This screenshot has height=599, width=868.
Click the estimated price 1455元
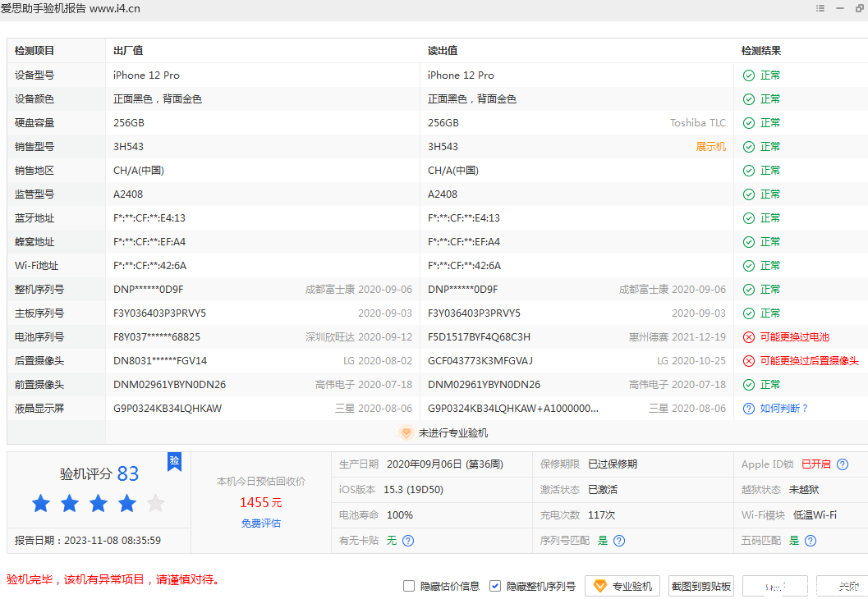[261, 502]
